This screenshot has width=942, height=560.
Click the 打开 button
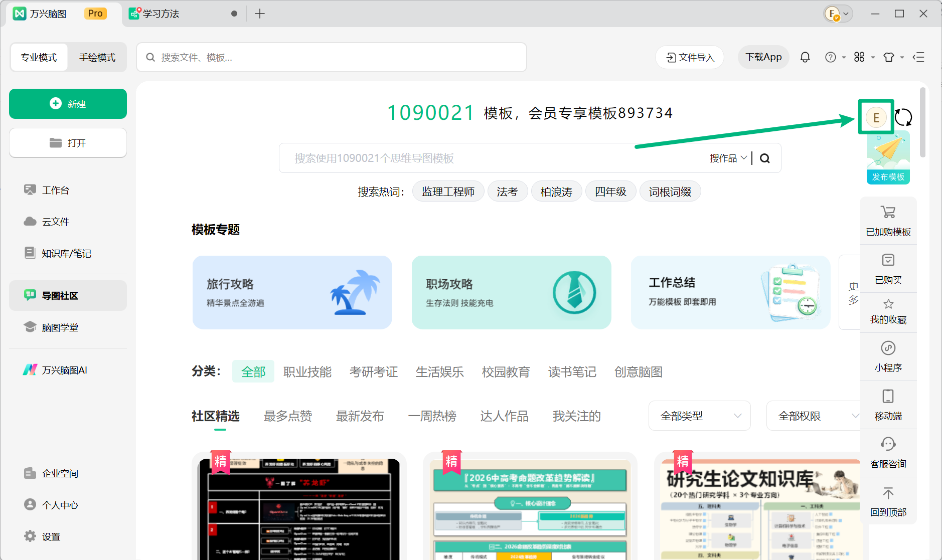pyautogui.click(x=68, y=143)
